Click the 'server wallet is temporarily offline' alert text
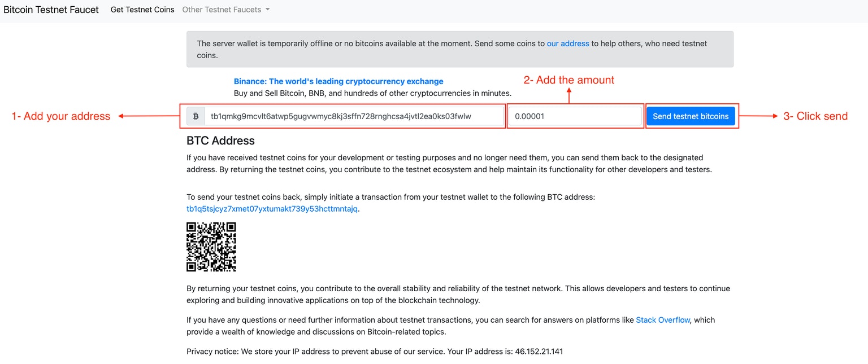 tap(452, 49)
